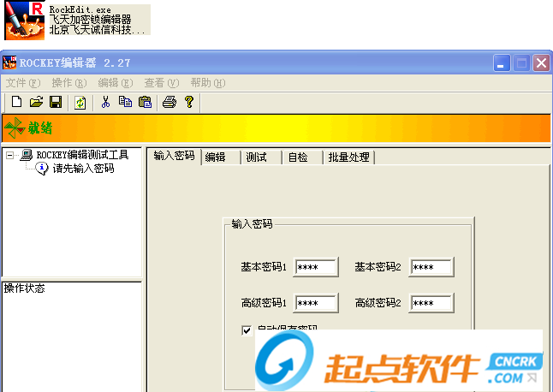Click the 就绪 status text
This screenshot has width=553, height=392.
[40, 128]
